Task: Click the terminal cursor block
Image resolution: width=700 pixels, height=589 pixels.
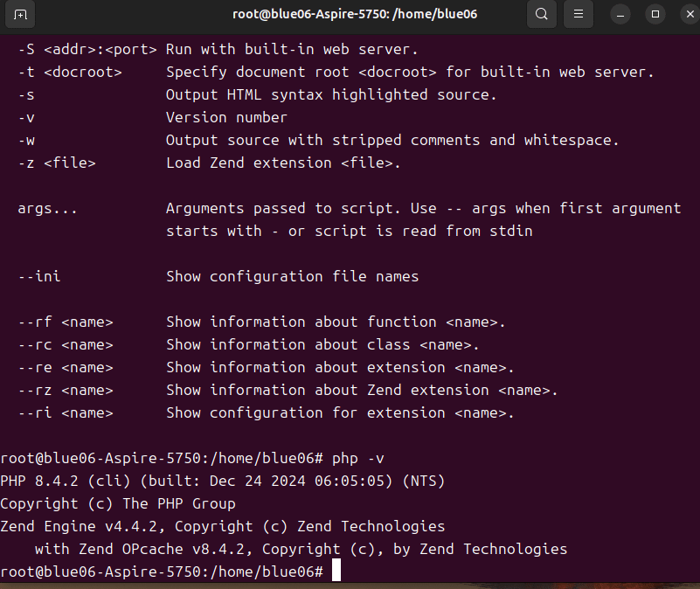Action: 335,569
